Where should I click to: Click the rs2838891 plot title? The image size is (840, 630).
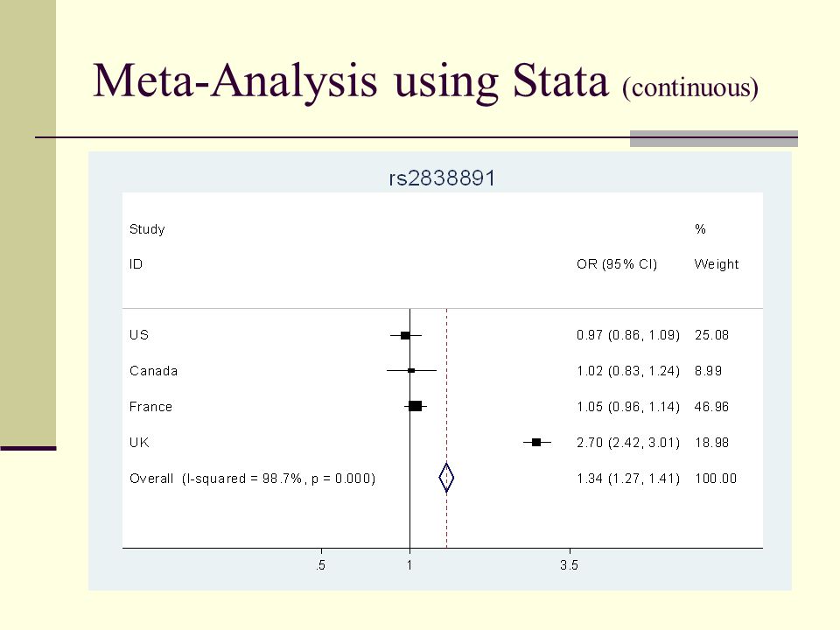[x=442, y=178]
